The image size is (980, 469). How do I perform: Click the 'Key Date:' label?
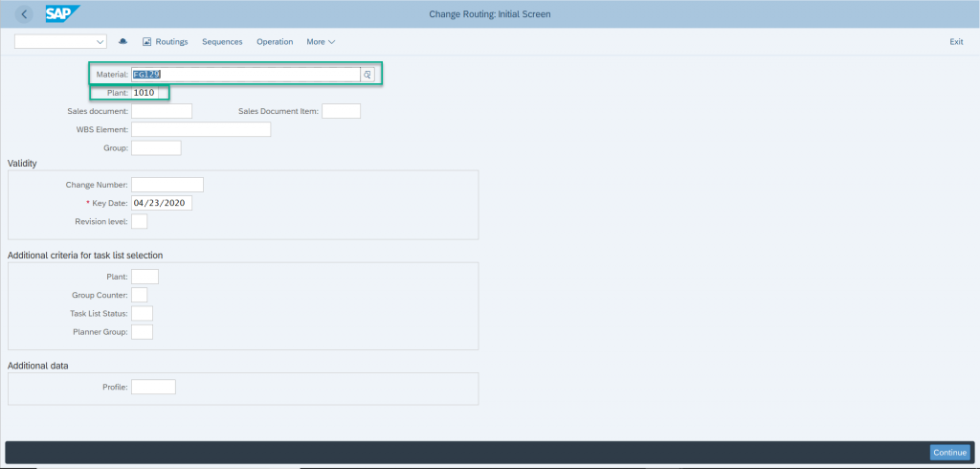click(109, 203)
